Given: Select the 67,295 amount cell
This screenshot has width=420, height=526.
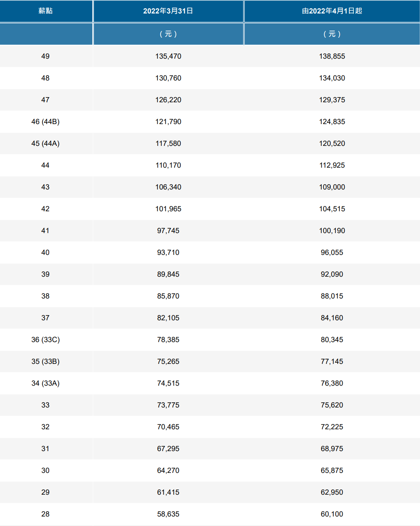Looking at the screenshot, I should [x=168, y=449].
